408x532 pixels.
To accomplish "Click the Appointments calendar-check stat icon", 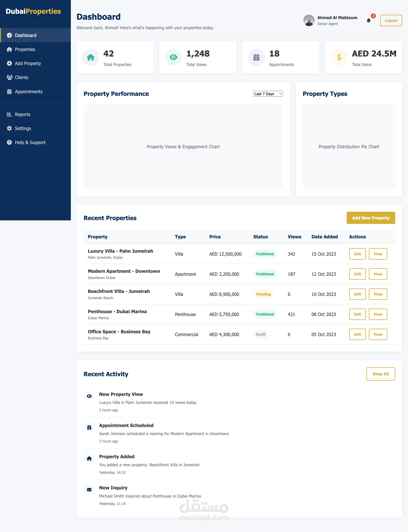I will point(256,57).
